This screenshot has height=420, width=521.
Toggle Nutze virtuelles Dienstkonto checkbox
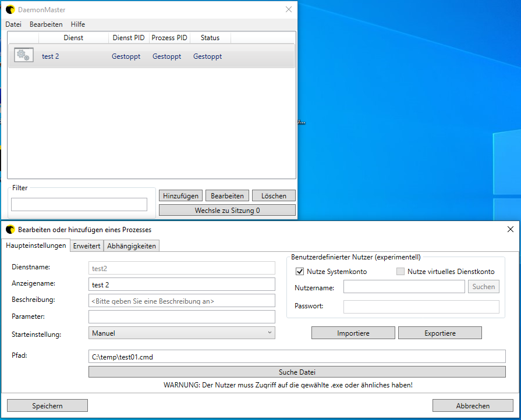(400, 272)
